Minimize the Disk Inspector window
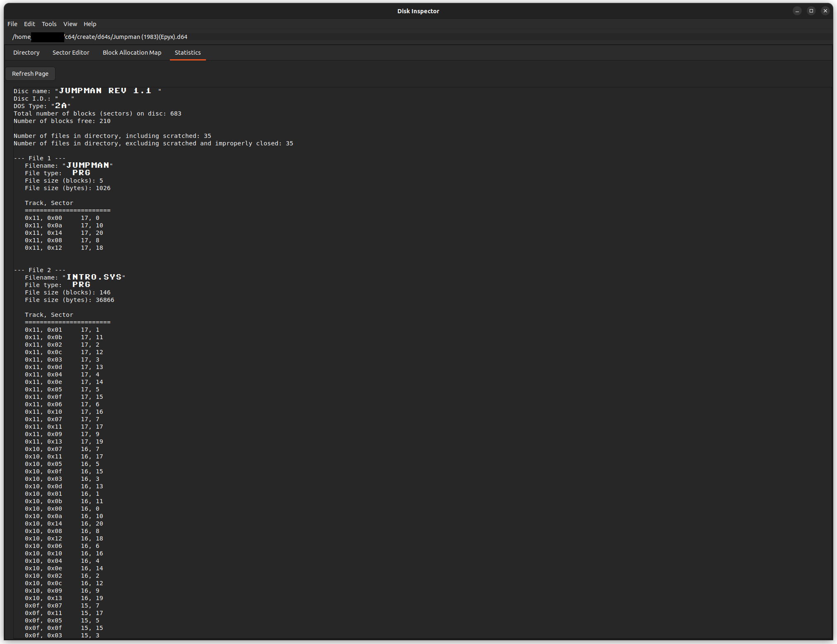This screenshot has width=837, height=644. pyautogui.click(x=797, y=11)
